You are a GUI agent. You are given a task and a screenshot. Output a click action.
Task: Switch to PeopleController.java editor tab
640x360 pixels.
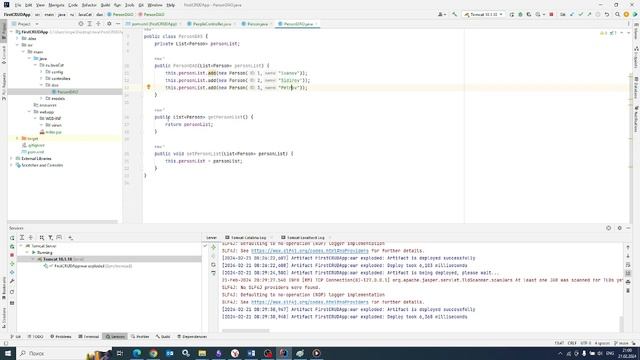(211, 24)
